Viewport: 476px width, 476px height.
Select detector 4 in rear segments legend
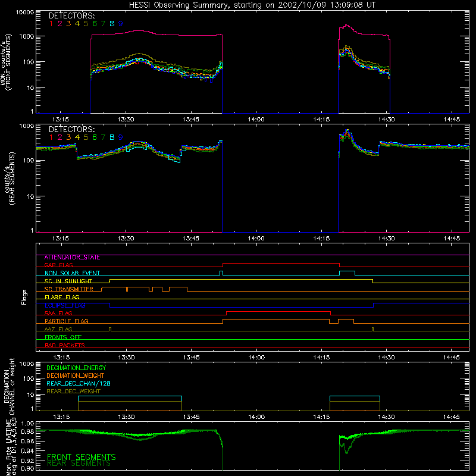pos(77,137)
